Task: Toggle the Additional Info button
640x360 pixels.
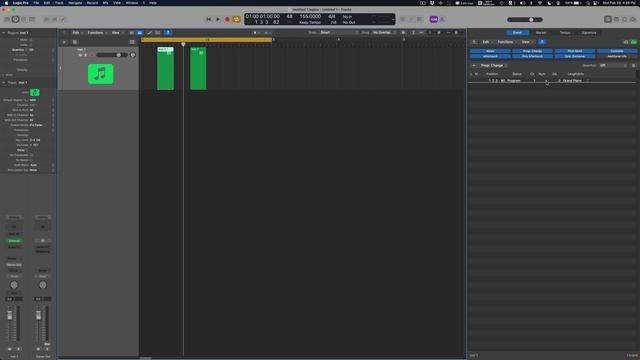Action: click(617, 56)
